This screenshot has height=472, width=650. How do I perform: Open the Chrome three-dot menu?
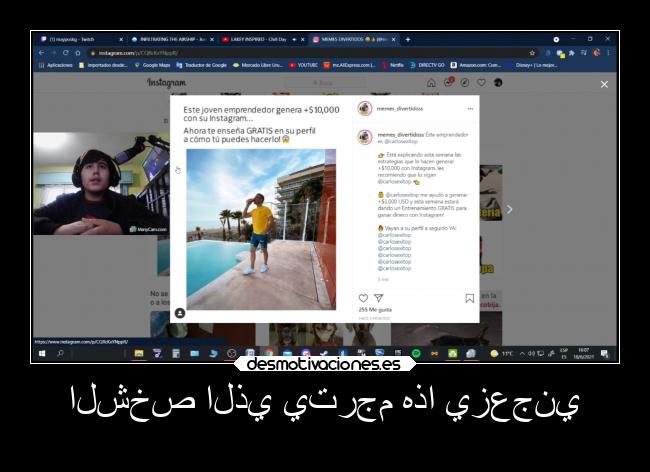pyautogui.click(x=609, y=53)
